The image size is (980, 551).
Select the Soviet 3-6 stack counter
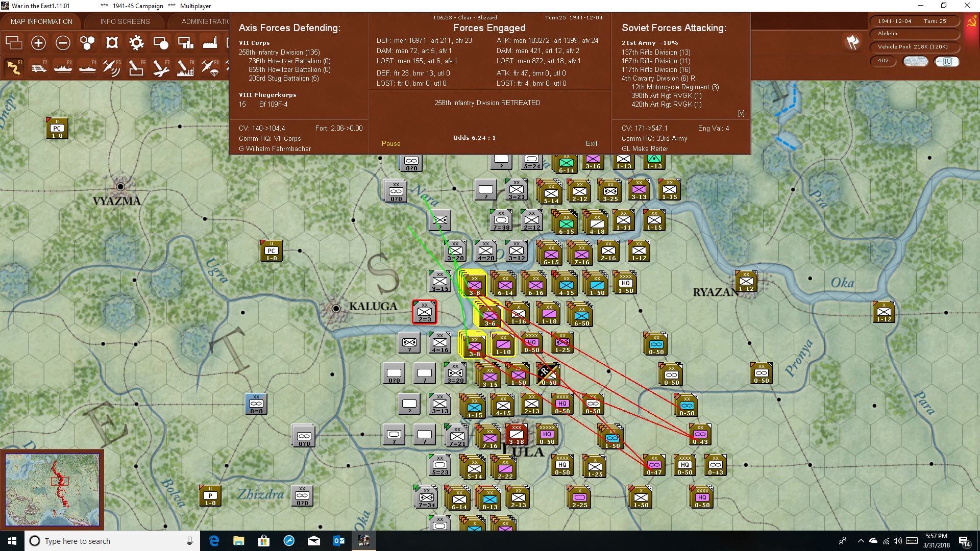(x=489, y=314)
